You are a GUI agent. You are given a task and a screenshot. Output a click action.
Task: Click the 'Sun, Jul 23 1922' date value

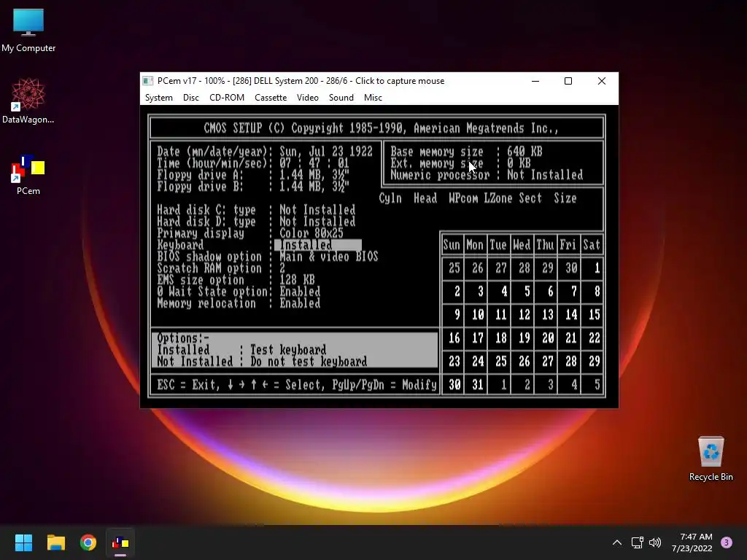pos(326,152)
